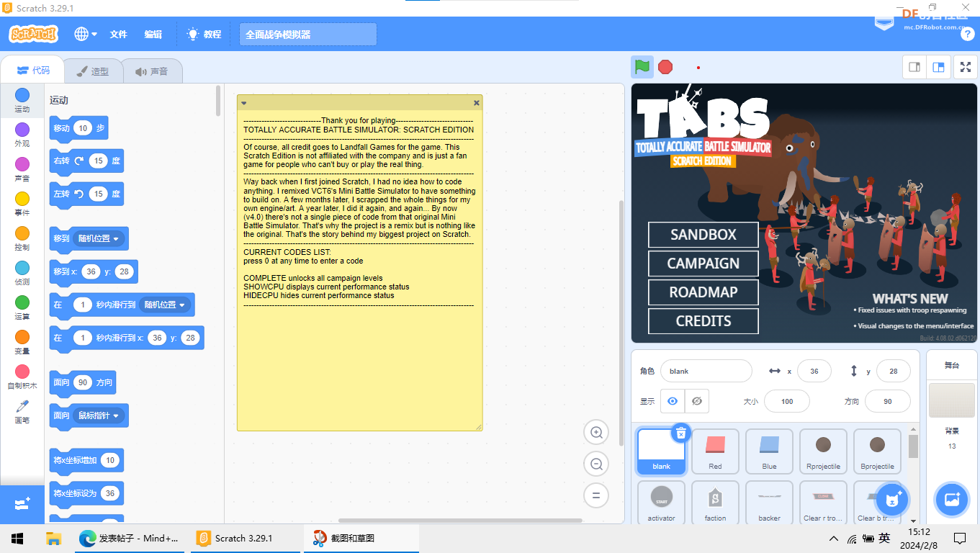Click the ROADMAP button on stage
Screen dimensions: 980x553
pos(703,292)
